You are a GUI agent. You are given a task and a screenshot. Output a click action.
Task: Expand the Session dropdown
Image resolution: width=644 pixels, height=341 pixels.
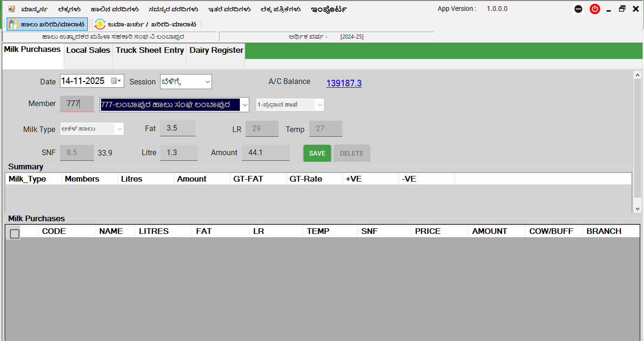click(207, 82)
